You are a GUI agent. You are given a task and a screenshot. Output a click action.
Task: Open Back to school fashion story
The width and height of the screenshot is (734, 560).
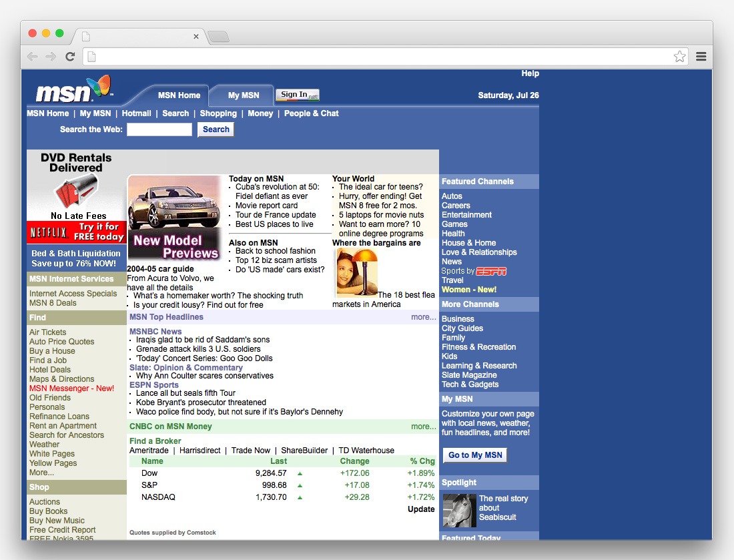point(275,251)
